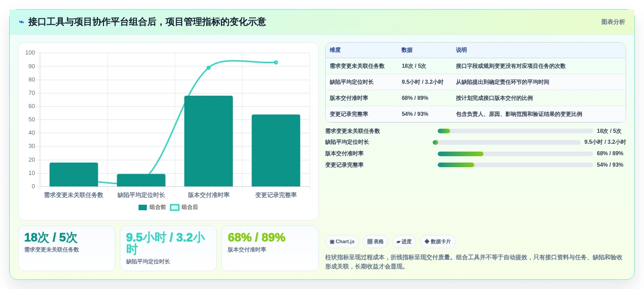Image resolution: width=644 pixels, height=289 pixels.
Task: Click the 图表分析 label in header
Action: pyautogui.click(x=613, y=22)
